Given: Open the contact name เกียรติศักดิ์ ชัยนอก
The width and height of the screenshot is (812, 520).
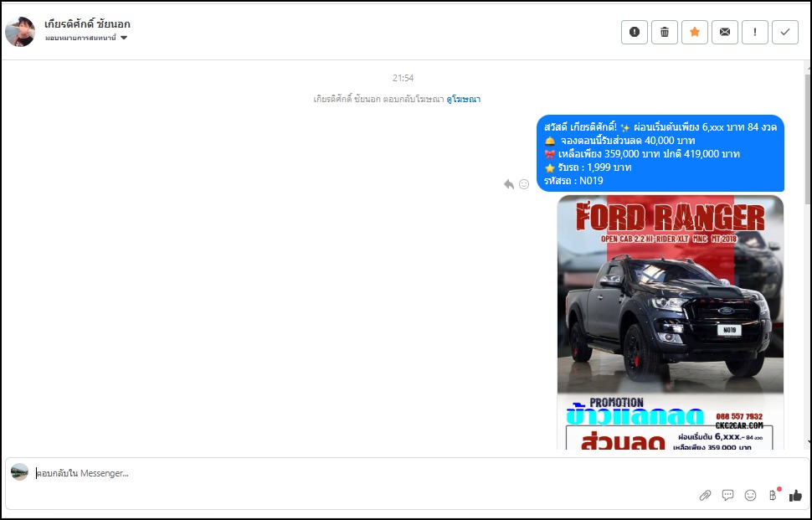Looking at the screenshot, I should (x=87, y=23).
